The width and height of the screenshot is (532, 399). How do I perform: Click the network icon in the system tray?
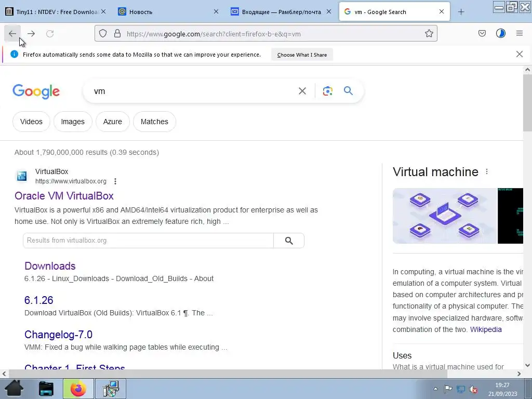[460, 389]
